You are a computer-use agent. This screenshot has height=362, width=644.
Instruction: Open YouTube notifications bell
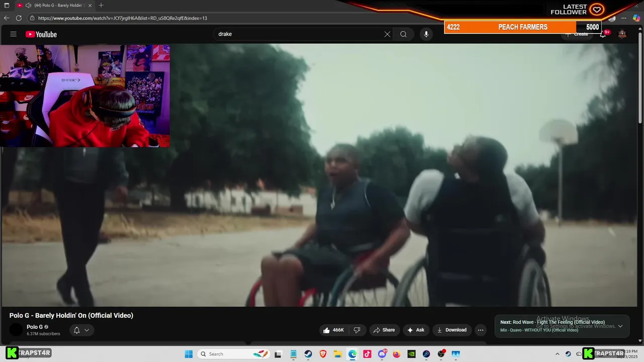coord(603,34)
